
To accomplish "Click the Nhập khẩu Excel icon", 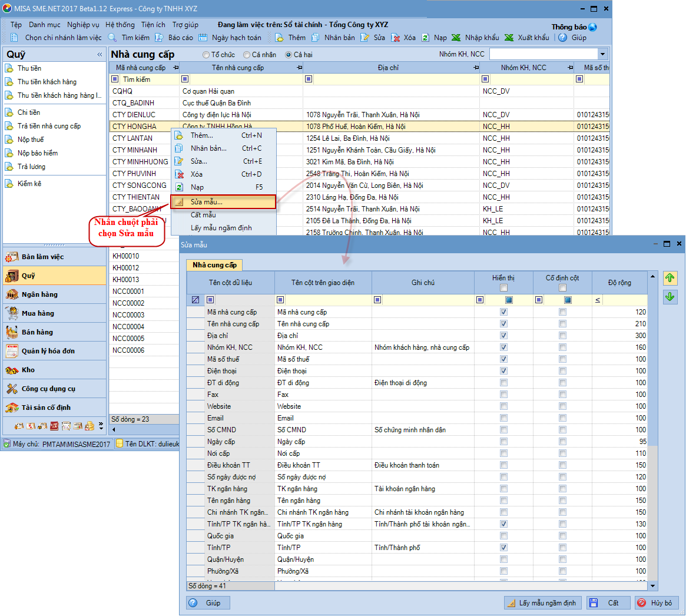I will (x=456, y=38).
